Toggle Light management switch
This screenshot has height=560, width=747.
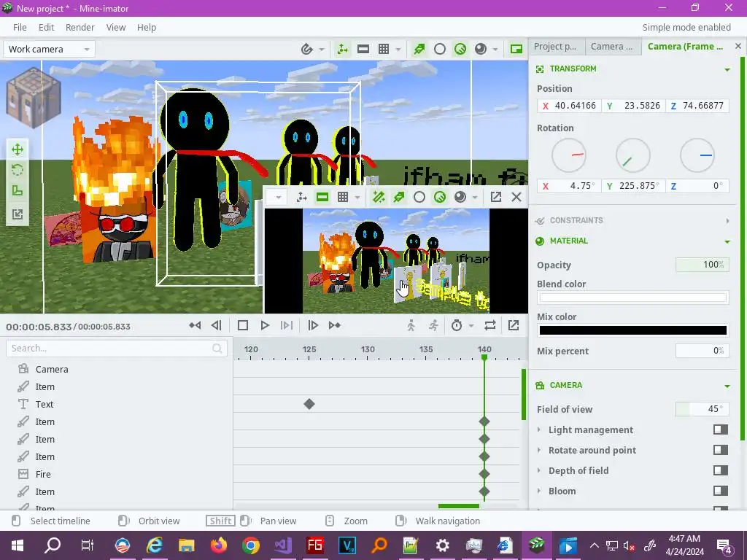[x=721, y=429]
